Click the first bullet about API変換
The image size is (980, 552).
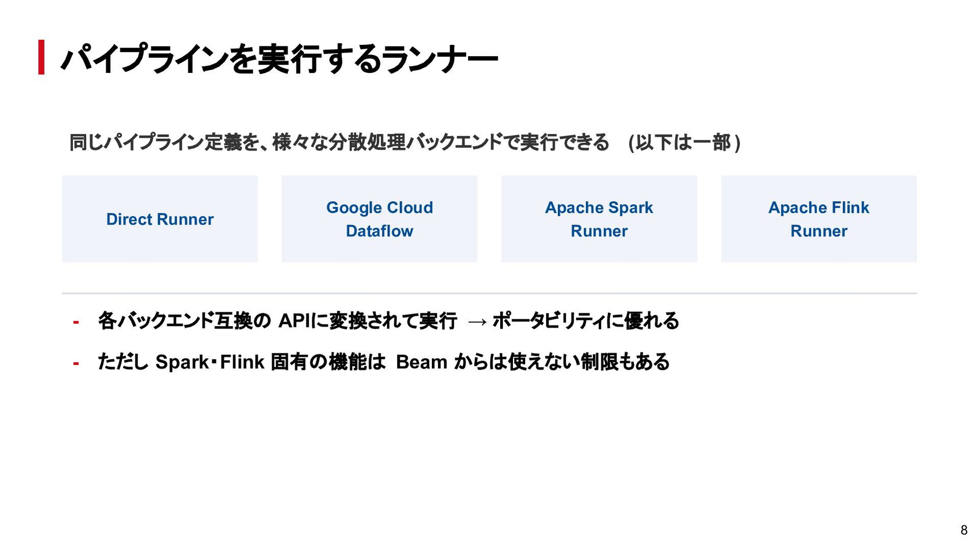(x=388, y=321)
